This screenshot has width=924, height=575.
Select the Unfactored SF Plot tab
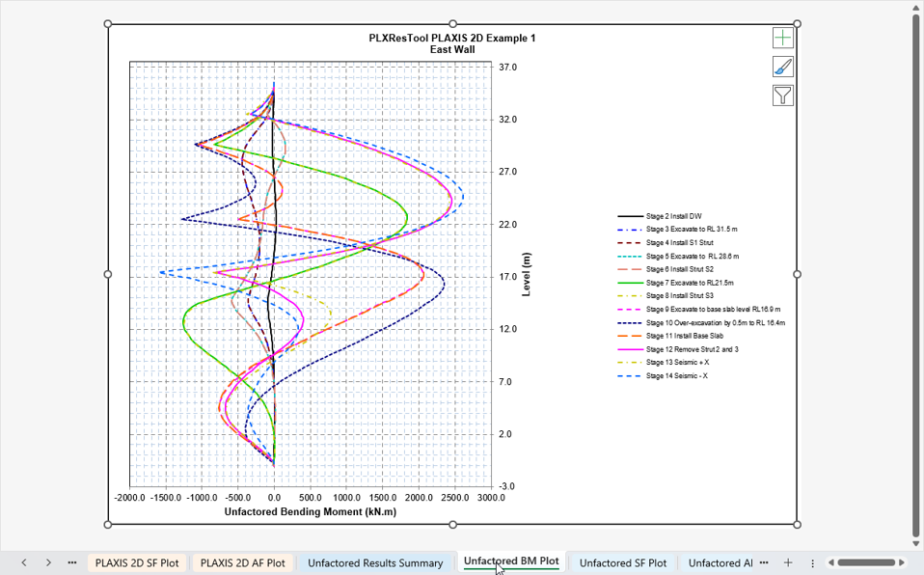[623, 563]
